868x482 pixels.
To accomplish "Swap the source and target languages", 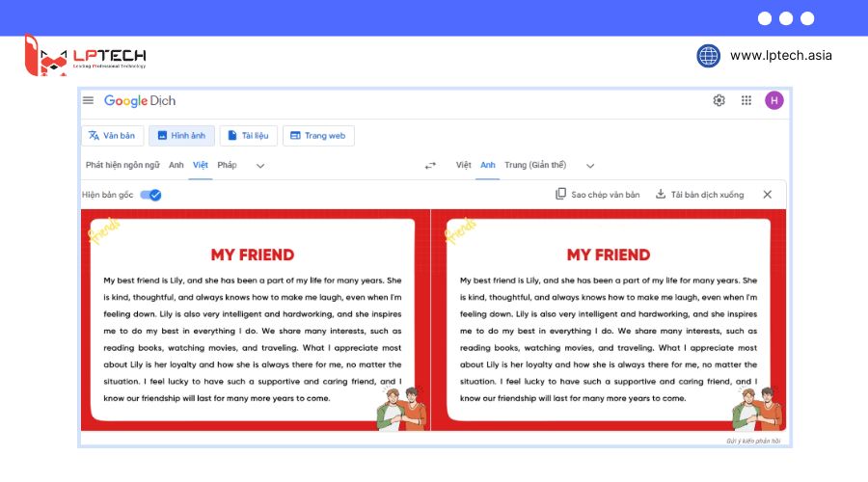I will 430,166.
